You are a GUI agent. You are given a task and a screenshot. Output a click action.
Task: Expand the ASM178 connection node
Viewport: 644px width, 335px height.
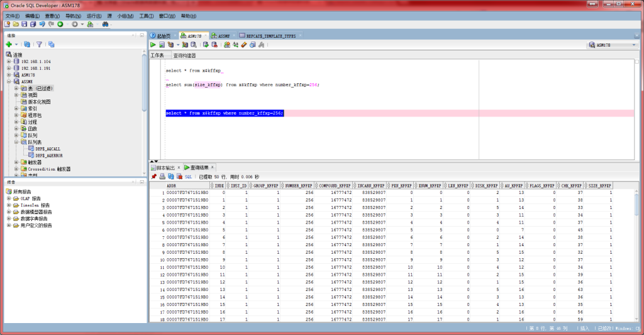click(x=9, y=75)
